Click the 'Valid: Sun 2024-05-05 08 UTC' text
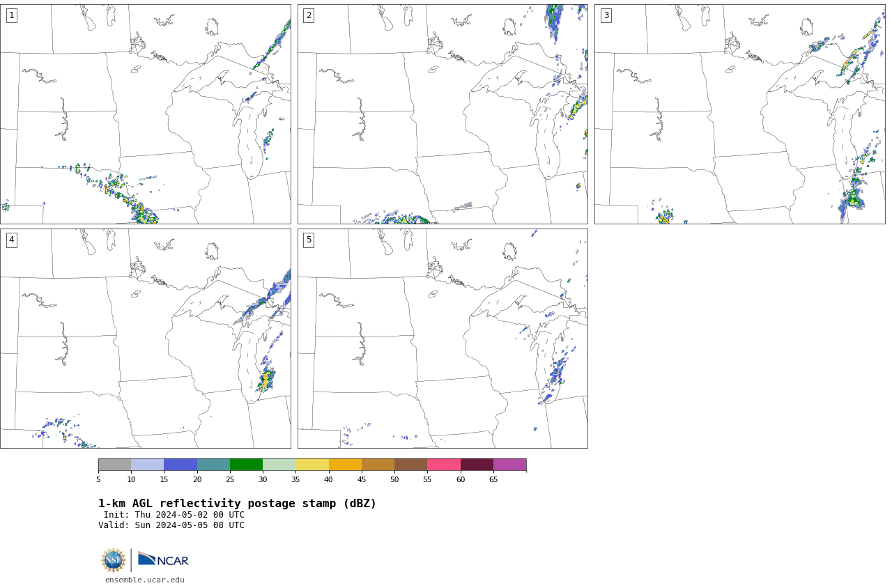 coord(171,525)
